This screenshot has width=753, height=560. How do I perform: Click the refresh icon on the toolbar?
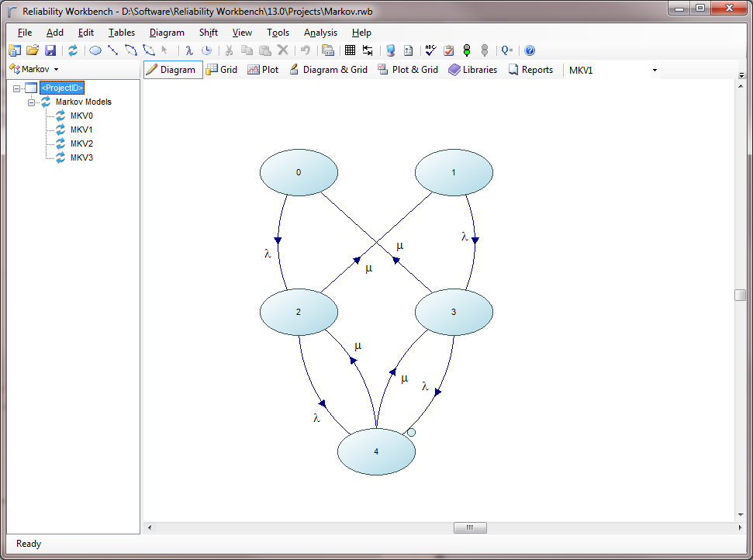(x=73, y=50)
